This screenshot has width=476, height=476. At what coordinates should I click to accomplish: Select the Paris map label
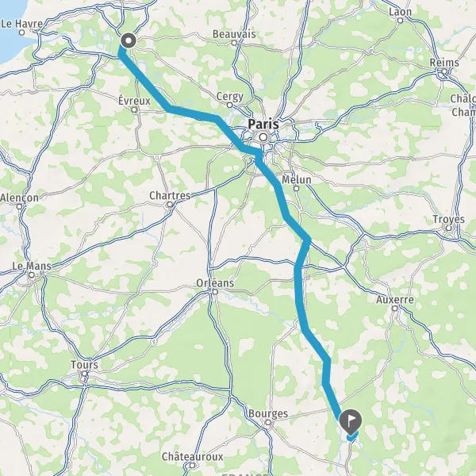(263, 125)
